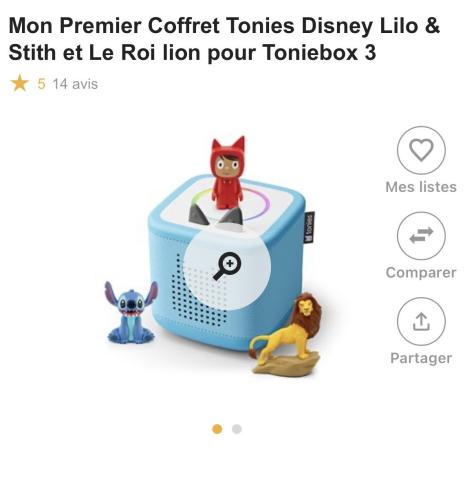Select the first orange carousel dot
This screenshot has width=465, height=480.
click(x=217, y=429)
